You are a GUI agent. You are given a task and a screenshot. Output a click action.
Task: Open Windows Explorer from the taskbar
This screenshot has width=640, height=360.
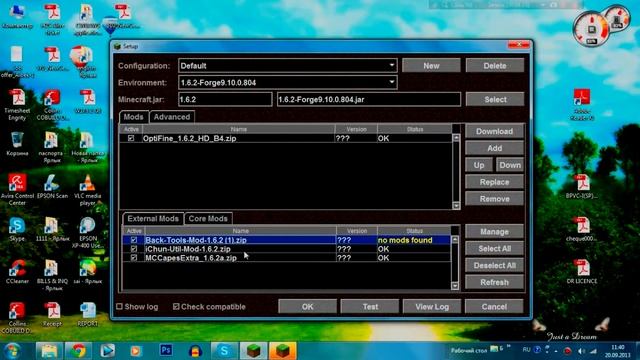coord(49,351)
